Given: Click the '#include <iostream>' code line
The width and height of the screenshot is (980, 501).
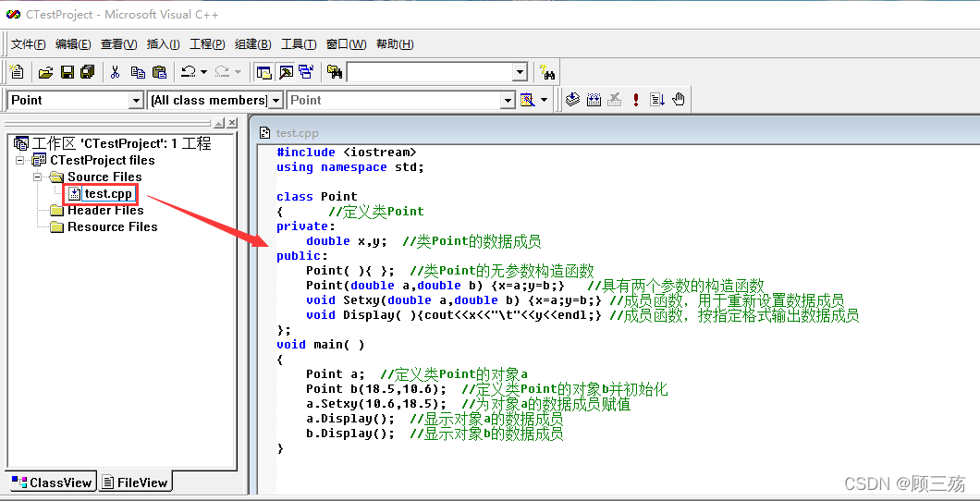Looking at the screenshot, I should tap(347, 153).
